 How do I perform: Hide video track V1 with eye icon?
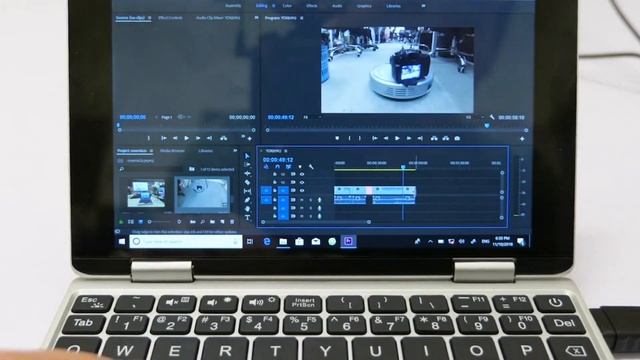pyautogui.click(x=302, y=191)
